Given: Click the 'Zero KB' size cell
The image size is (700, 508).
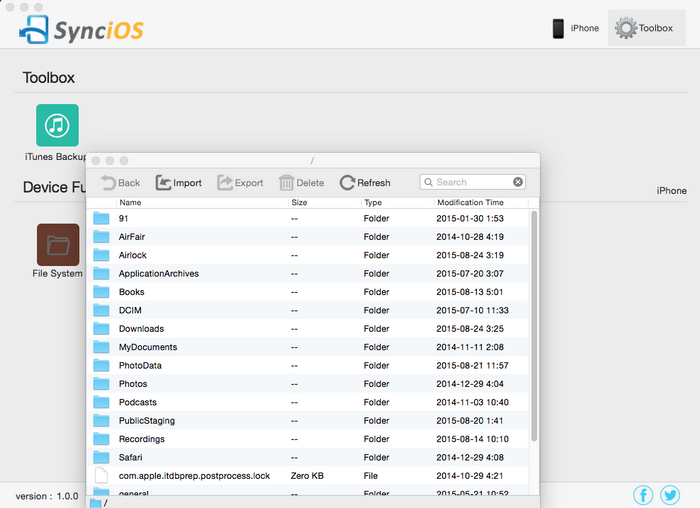Looking at the screenshot, I should [307, 476].
